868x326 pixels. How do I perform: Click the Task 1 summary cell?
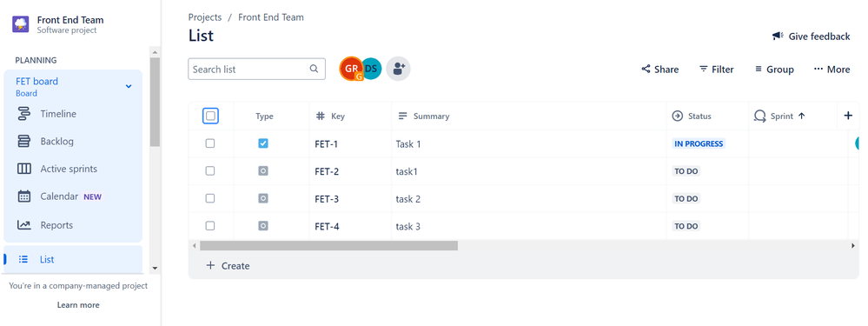point(528,144)
